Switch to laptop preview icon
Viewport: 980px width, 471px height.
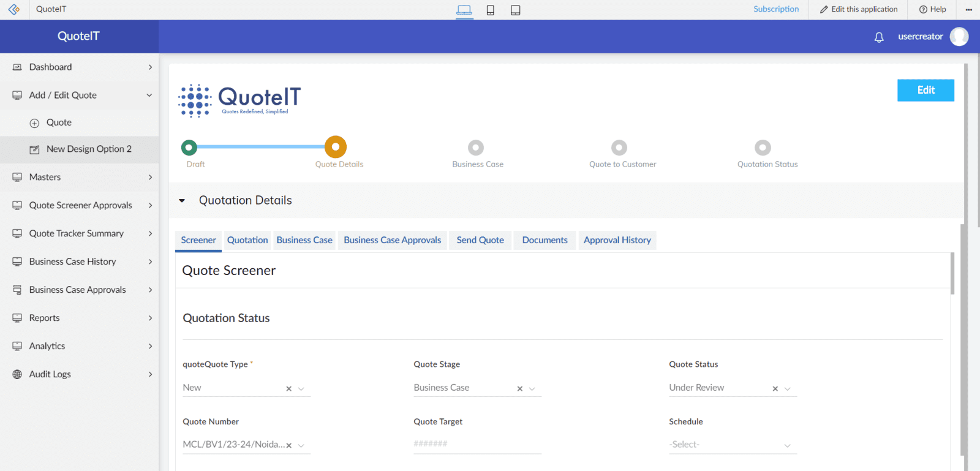coord(464,10)
